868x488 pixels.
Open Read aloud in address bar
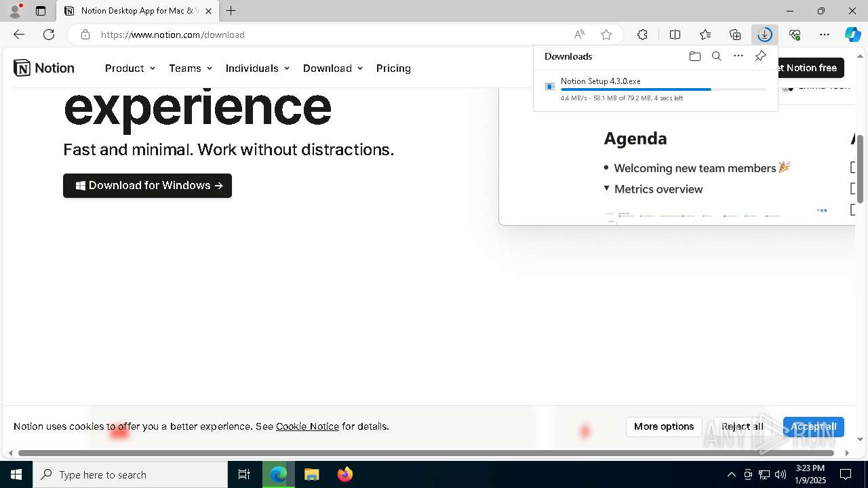[x=579, y=35]
